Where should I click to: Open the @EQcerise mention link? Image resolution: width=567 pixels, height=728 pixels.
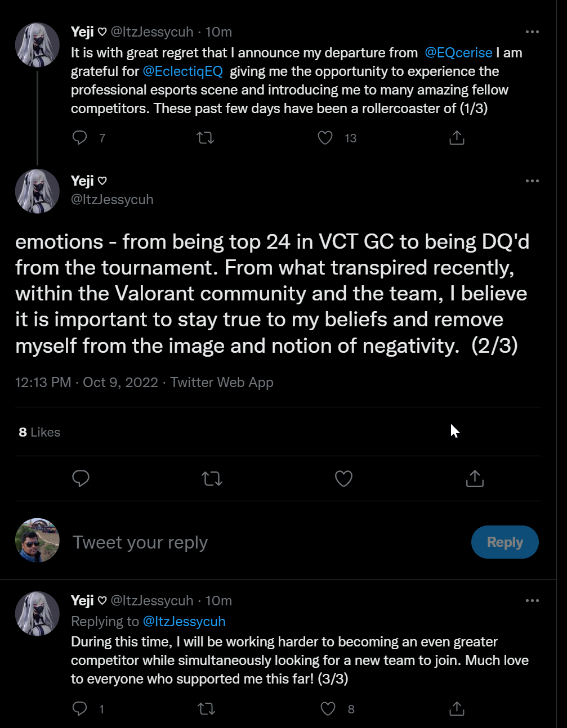[x=458, y=53]
